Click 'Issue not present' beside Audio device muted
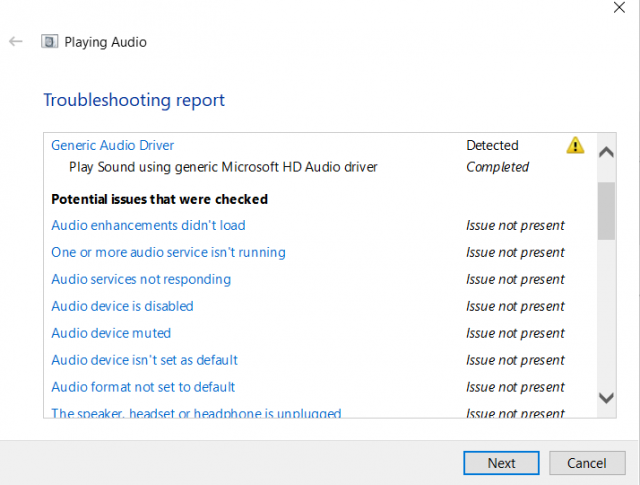This screenshot has height=485, width=640. click(515, 333)
